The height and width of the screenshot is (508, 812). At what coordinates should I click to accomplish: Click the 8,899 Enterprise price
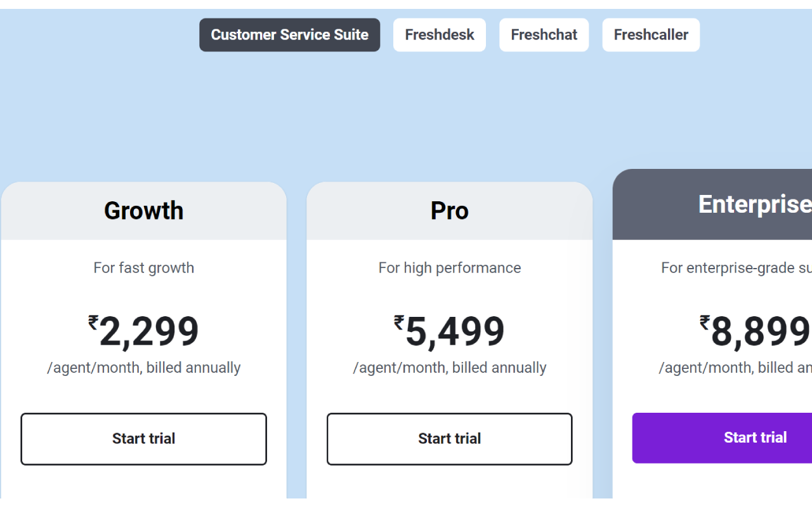[760, 332]
